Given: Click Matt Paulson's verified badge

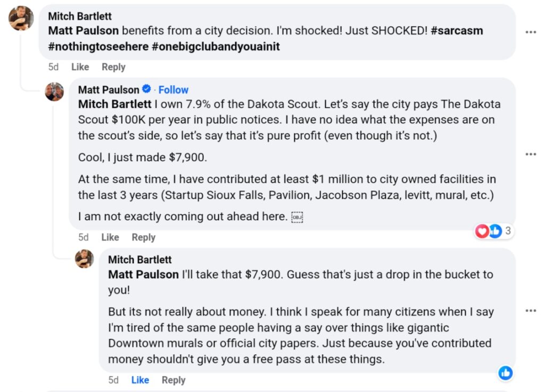Looking at the screenshot, I should point(147,89).
